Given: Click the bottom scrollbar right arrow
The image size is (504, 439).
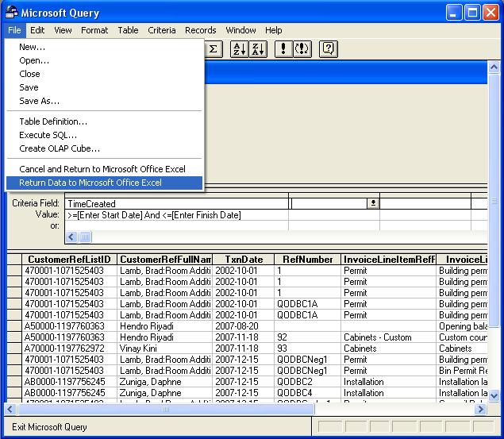Looking at the screenshot, I should pyautogui.click(x=481, y=409).
